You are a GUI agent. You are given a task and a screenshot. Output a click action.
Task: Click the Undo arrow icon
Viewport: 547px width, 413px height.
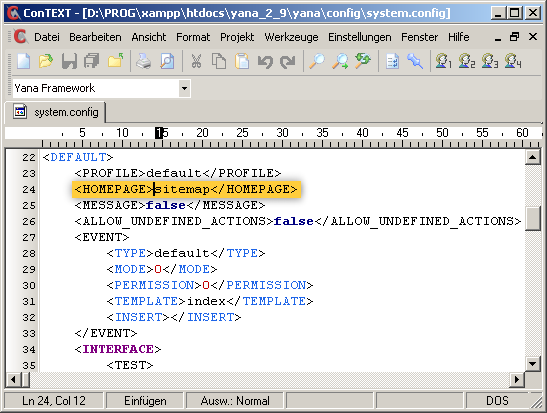[265, 62]
